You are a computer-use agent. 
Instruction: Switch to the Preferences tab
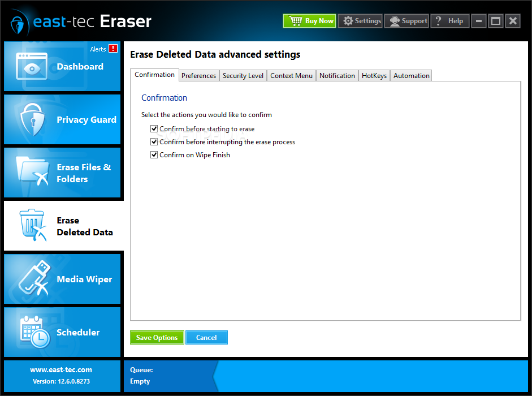199,75
